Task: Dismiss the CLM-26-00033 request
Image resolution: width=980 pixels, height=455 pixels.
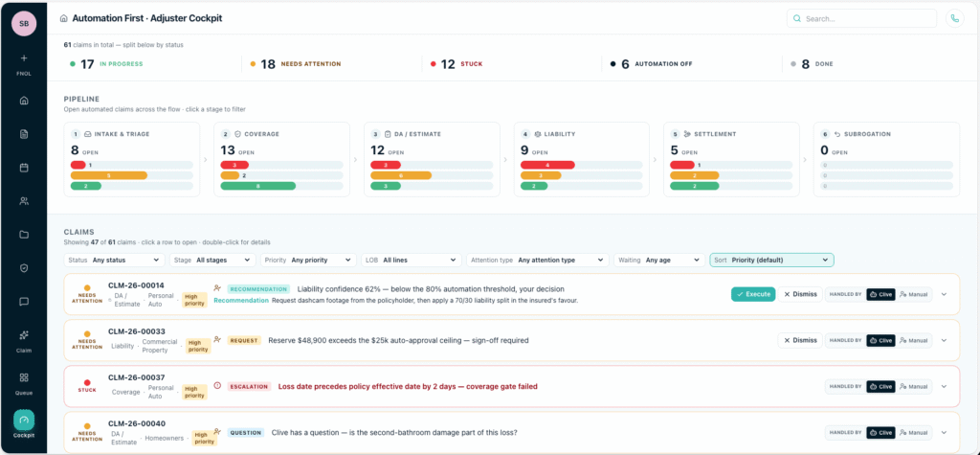Action: click(800, 340)
